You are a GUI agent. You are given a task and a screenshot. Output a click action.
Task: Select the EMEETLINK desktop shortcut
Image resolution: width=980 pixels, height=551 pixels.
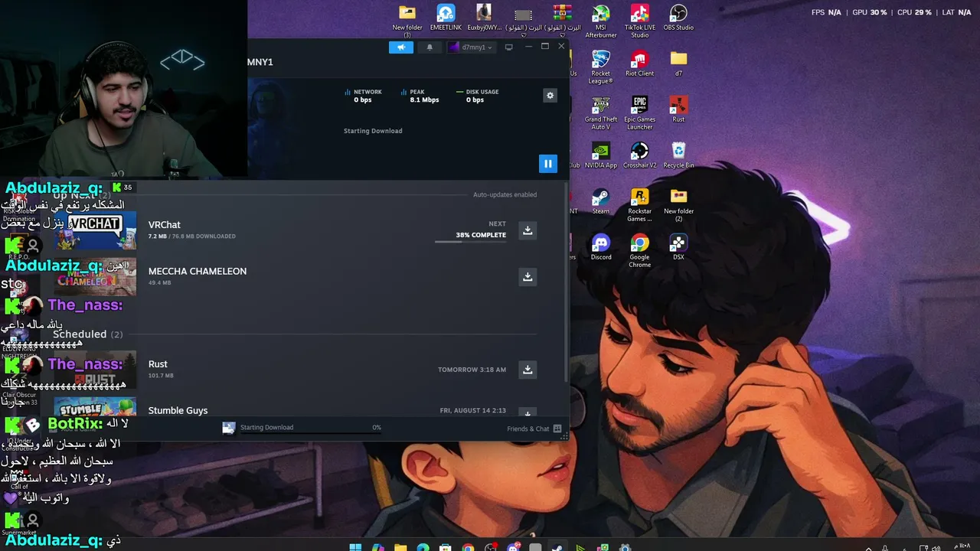pos(446,18)
